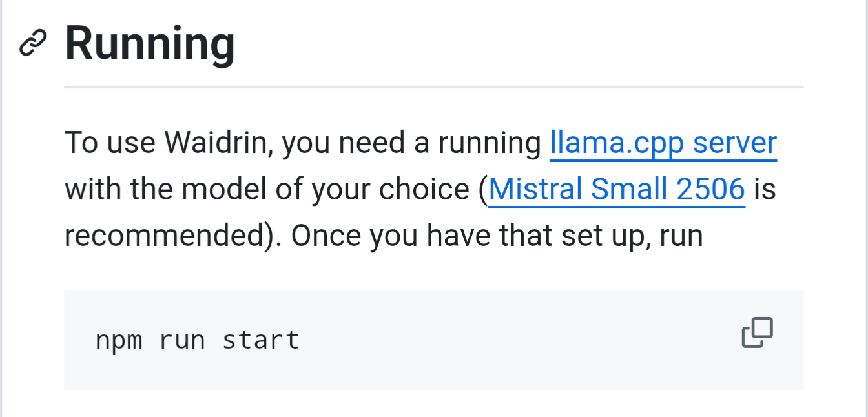868x417 pixels.
Task: Click the word start in the code block
Action: [x=261, y=340]
